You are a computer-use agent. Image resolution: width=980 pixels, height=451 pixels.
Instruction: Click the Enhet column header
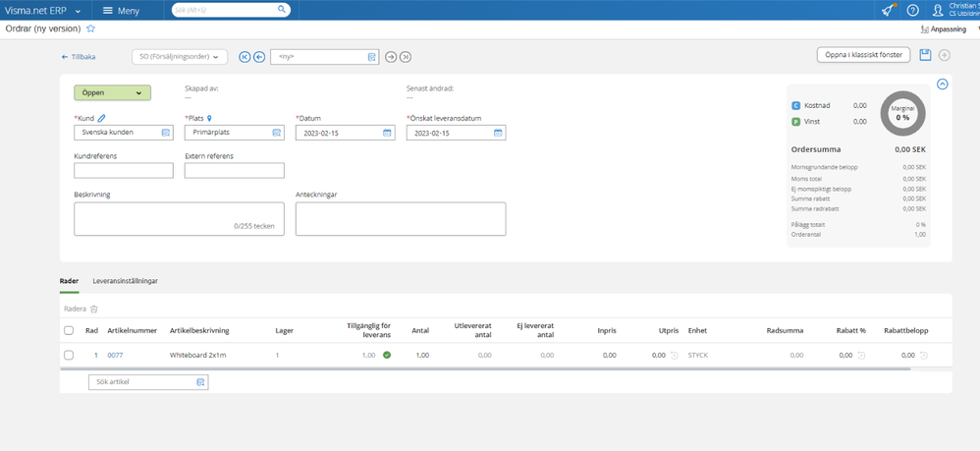[x=697, y=330]
